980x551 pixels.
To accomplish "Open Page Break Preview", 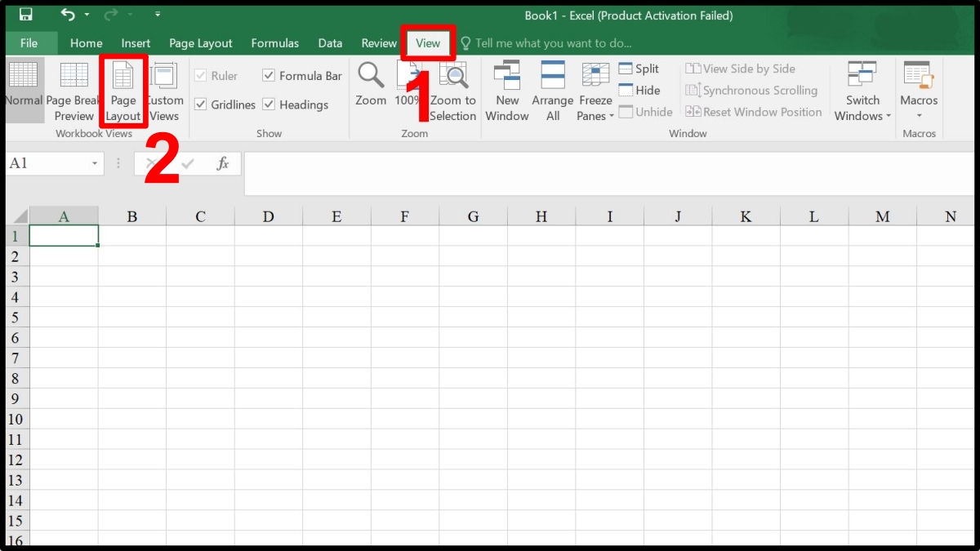I will coord(74,90).
